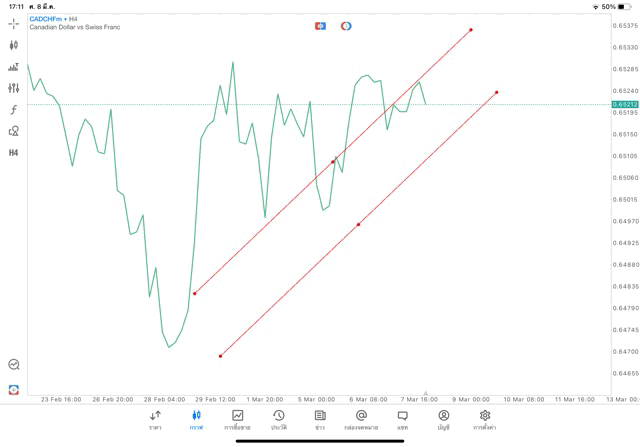Go to the ประวัติ history tab

point(279,420)
